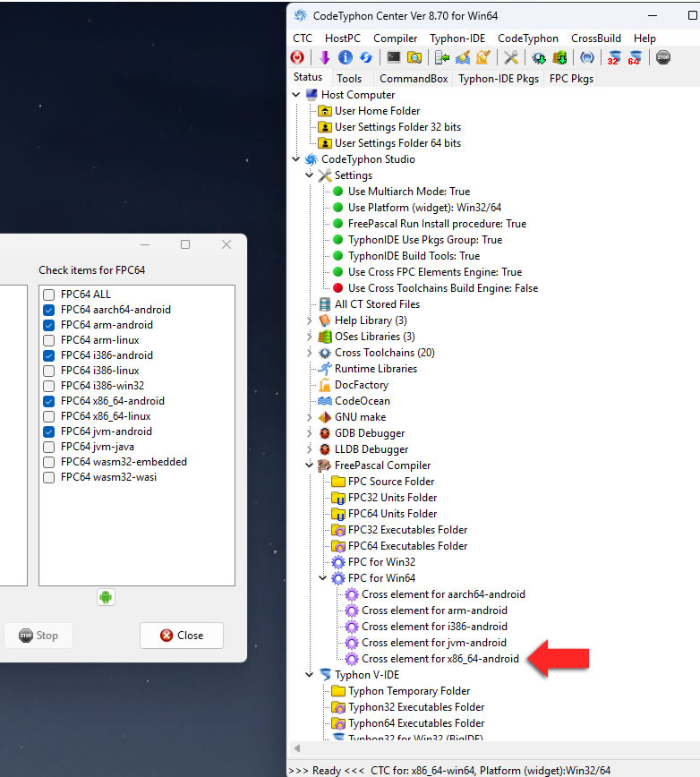Click the purple down arrow toolbar icon
The image size is (700, 777).
[324, 57]
